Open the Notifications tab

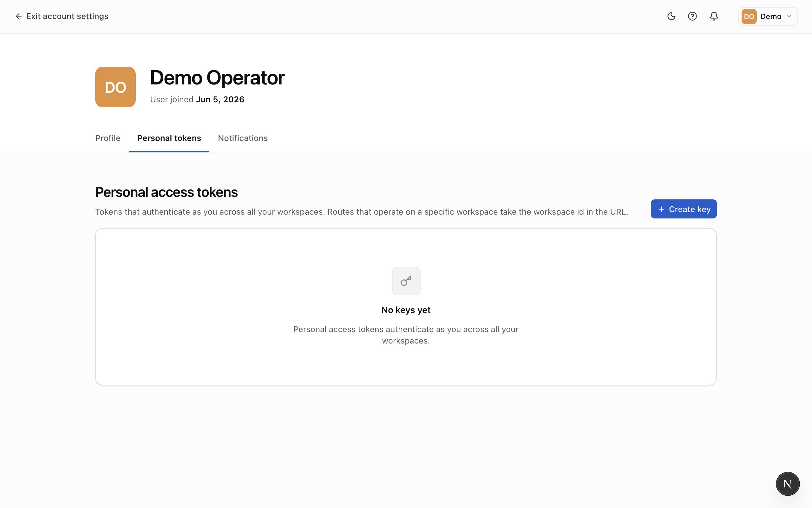[243, 138]
